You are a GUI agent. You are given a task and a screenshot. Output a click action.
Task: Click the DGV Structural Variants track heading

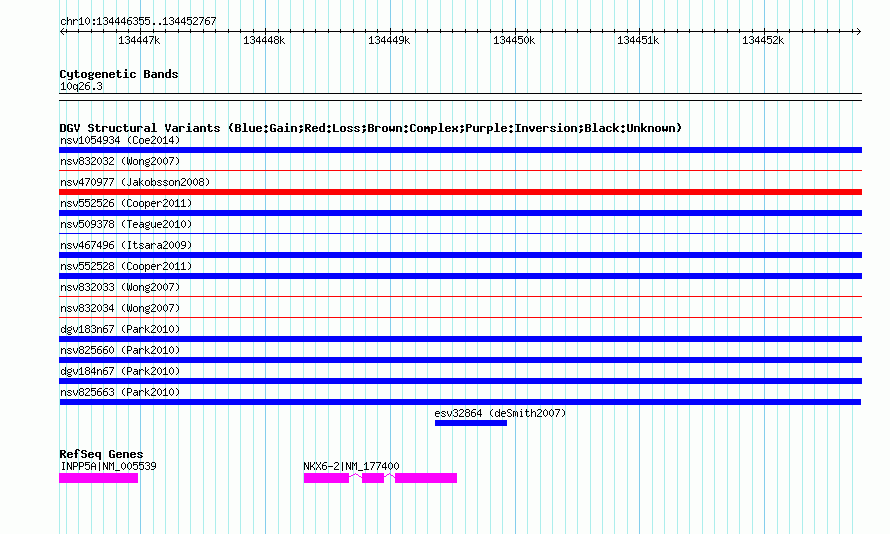(371, 128)
